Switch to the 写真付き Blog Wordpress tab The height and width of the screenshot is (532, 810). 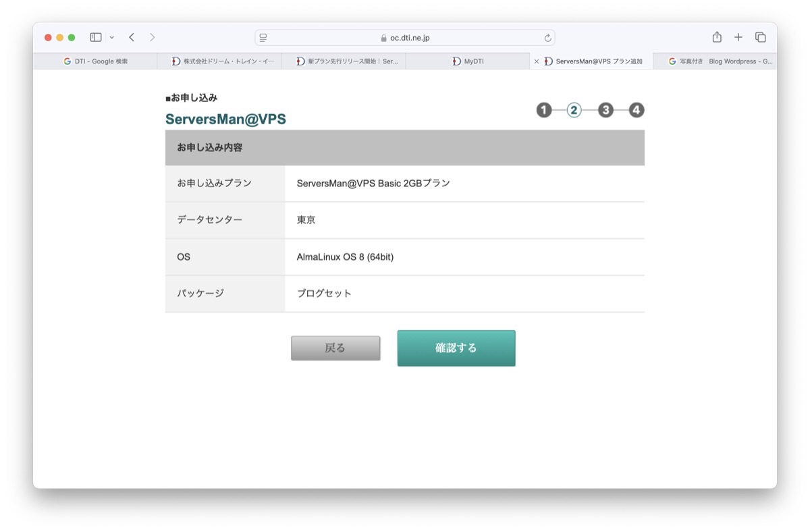tap(715, 61)
